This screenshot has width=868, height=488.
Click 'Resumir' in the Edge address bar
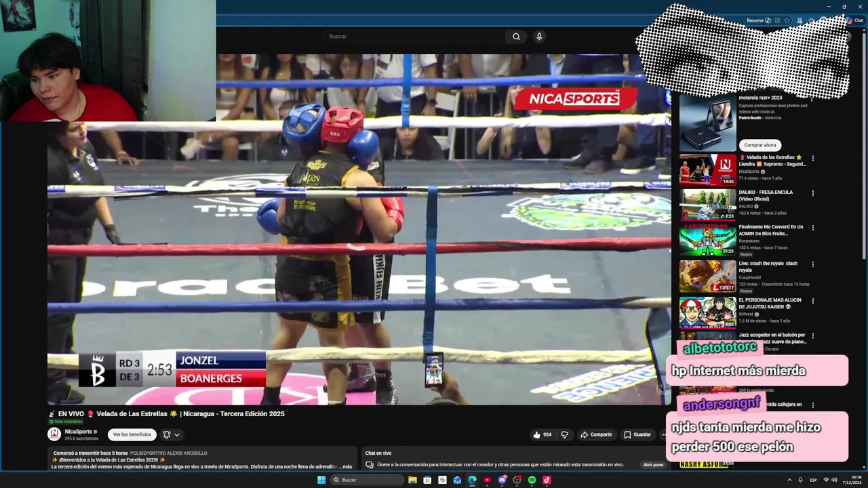(x=759, y=20)
